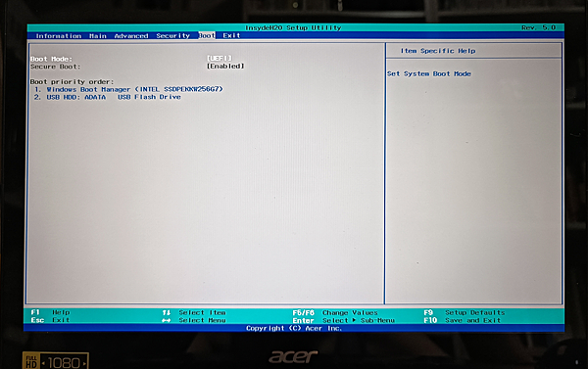Open the Exit tab
Viewport: 588px width, 369px height.
[x=231, y=35]
